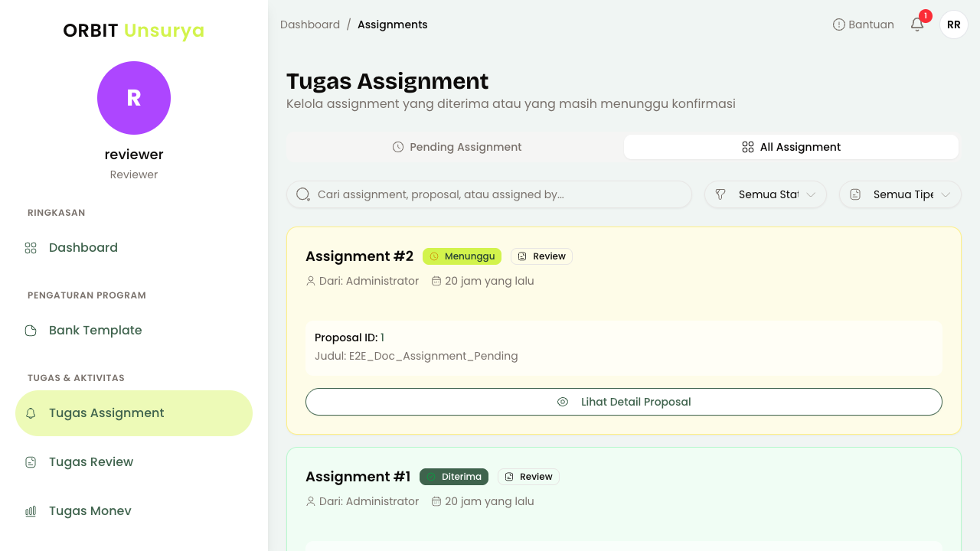
Task: Open the Semua Status dropdown
Action: coord(766,194)
